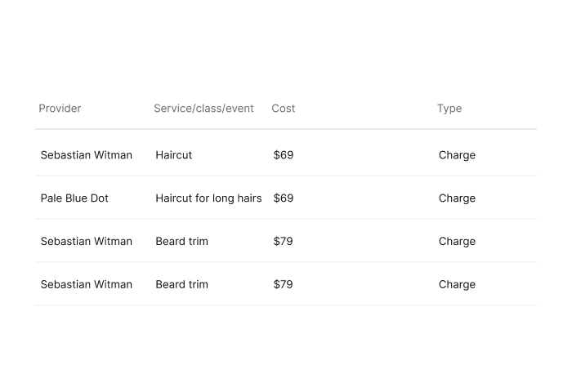Select Sebastian Witman in the Haircut row
572x392 pixels.
86,155
